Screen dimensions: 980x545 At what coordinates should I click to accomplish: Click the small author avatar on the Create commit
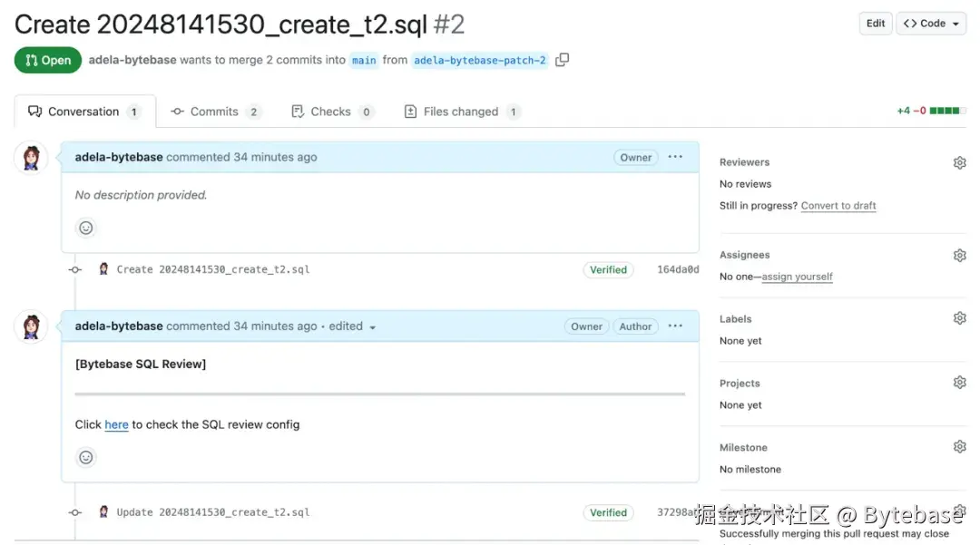coord(103,269)
